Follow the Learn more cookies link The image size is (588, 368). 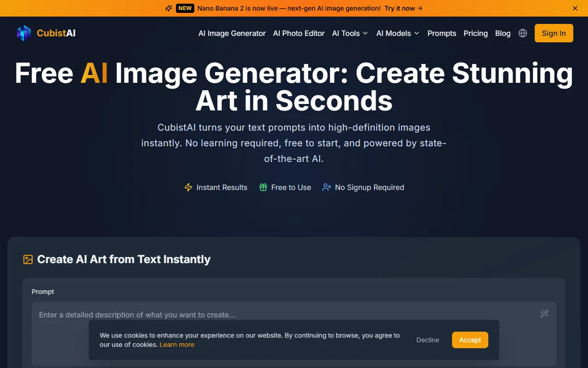pos(177,345)
